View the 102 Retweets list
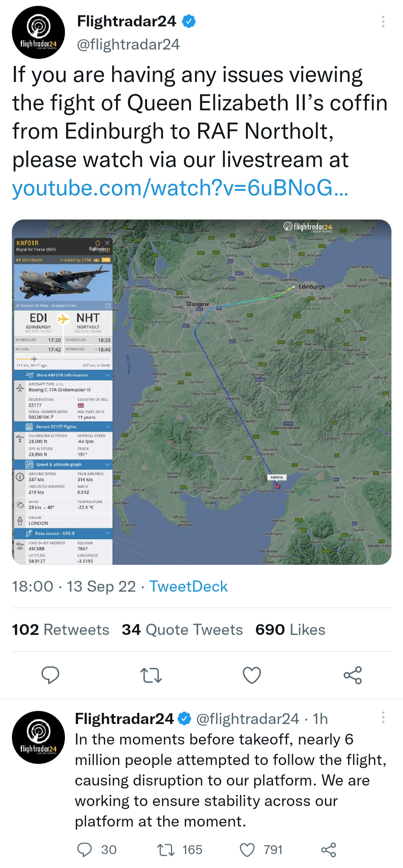The width and height of the screenshot is (403, 868). tap(60, 630)
